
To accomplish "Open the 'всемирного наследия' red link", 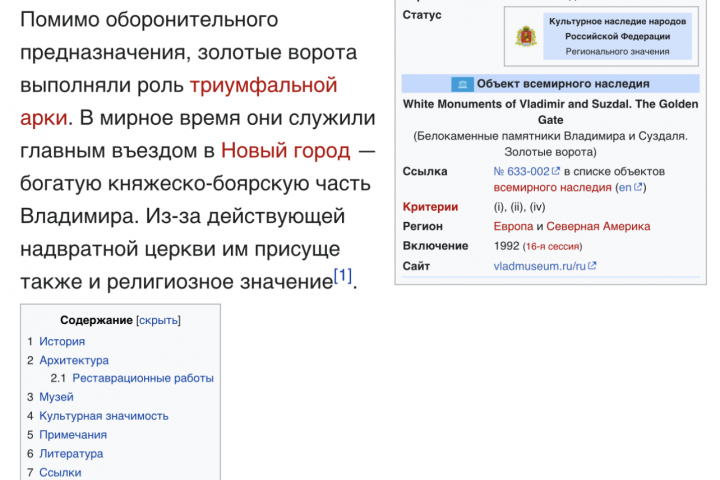I will click(x=552, y=187).
